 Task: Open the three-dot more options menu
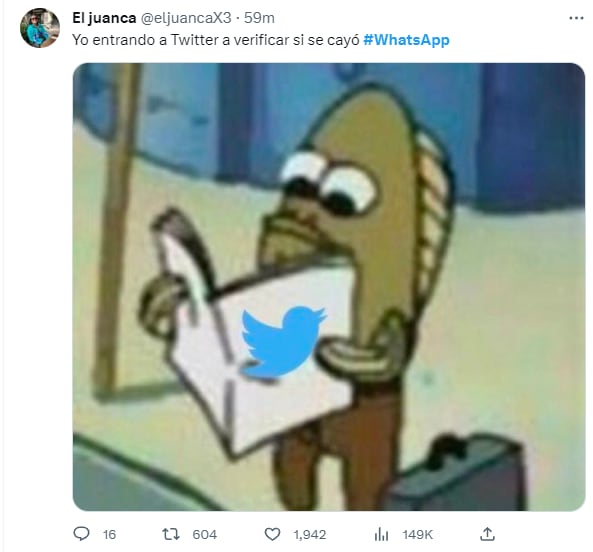[x=576, y=18]
